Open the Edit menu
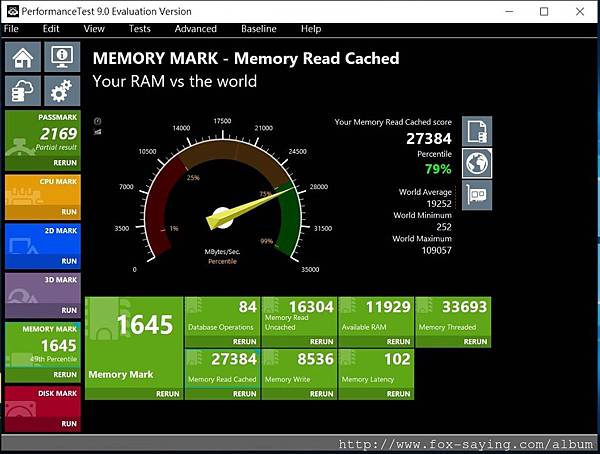 click(51, 29)
